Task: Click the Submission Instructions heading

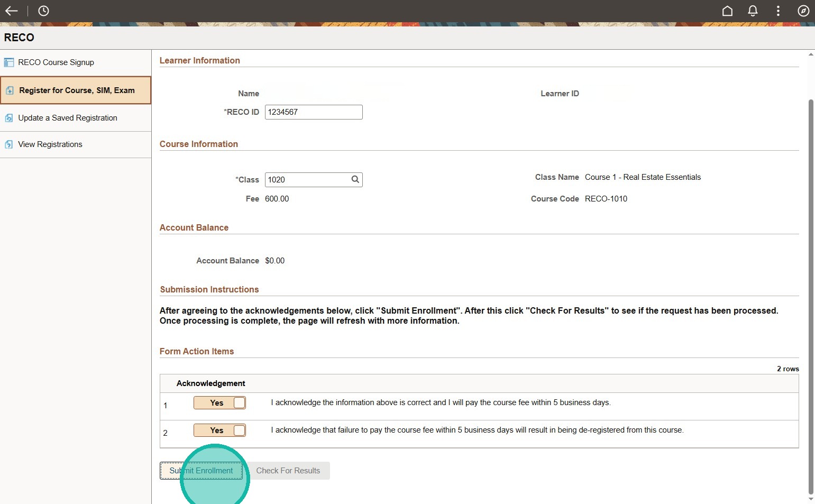Action: click(209, 290)
